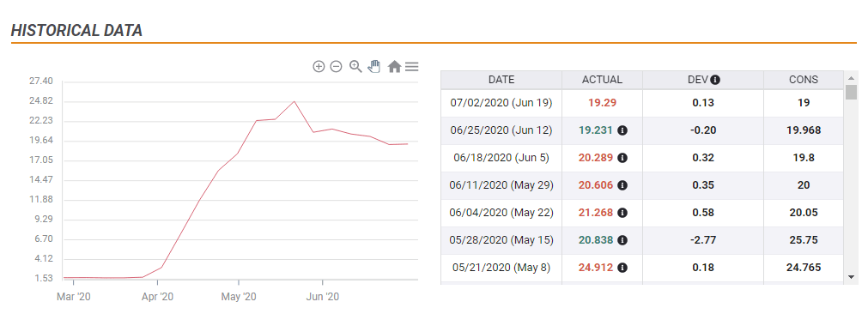Click the ACTUAL column header
Image resolution: width=868 pixels, height=320 pixels.
tap(603, 80)
